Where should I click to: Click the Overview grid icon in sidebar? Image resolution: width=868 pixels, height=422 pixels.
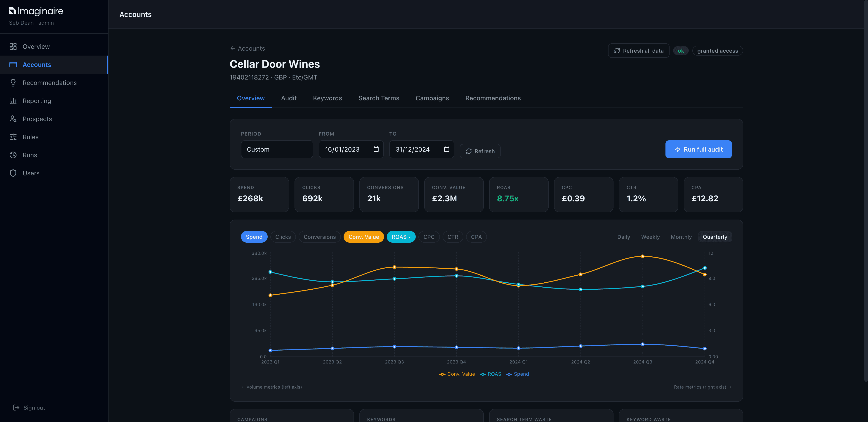[13, 47]
